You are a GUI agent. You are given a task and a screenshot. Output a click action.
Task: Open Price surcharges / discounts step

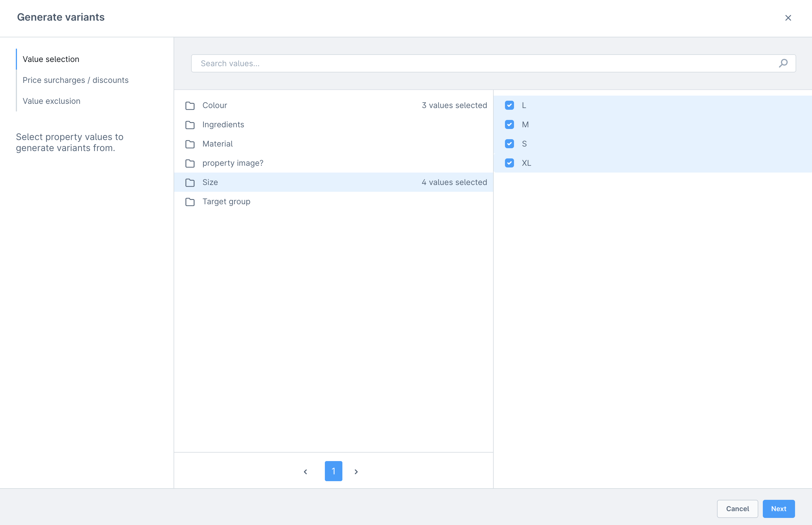click(x=75, y=80)
